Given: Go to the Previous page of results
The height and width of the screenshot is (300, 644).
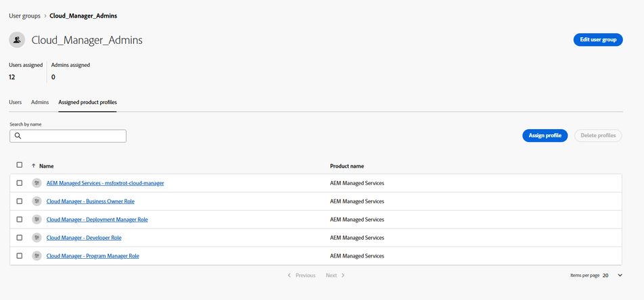Looking at the screenshot, I should click(302, 276).
